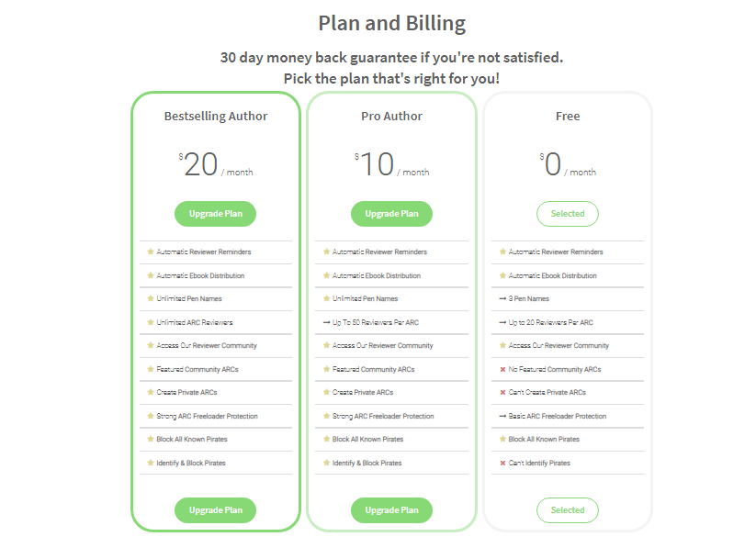Click red X beside No Featured Community ARCs
756x559 pixels.
click(502, 369)
